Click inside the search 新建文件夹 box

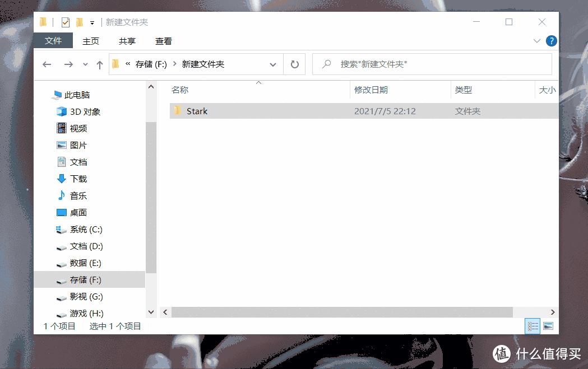tap(432, 64)
